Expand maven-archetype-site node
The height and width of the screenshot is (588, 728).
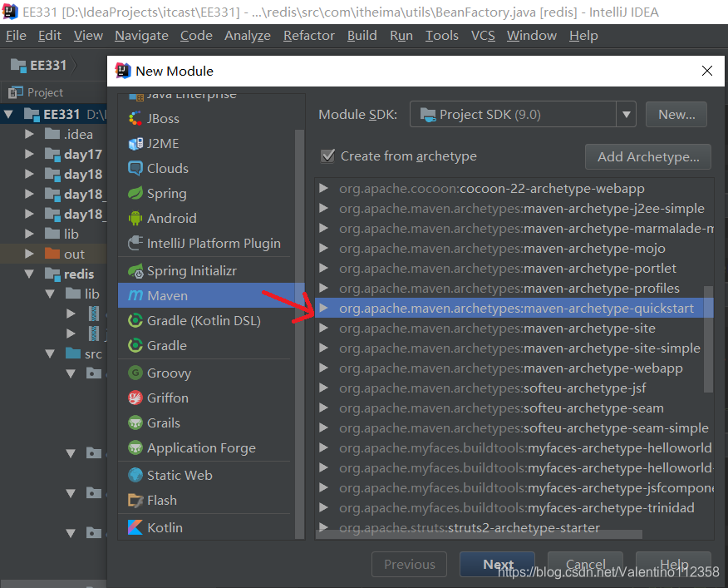[323, 328]
